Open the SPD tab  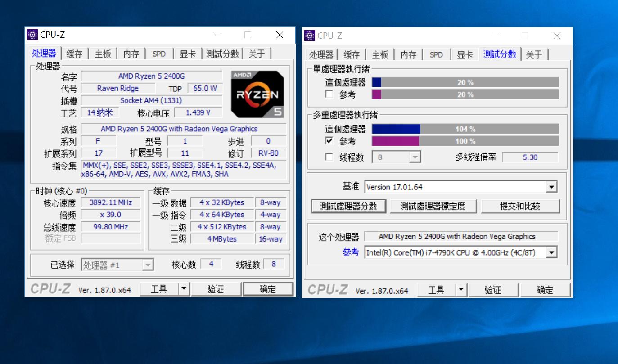tap(159, 53)
